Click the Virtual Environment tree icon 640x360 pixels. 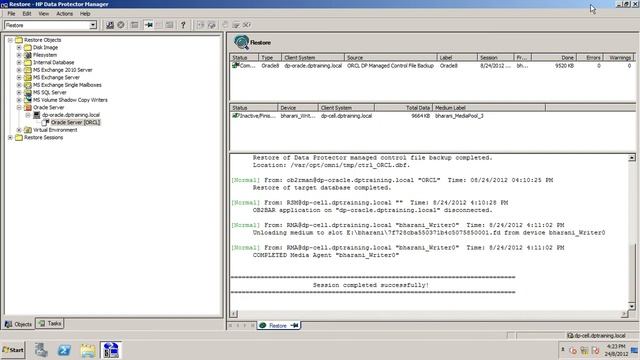pos(28,130)
